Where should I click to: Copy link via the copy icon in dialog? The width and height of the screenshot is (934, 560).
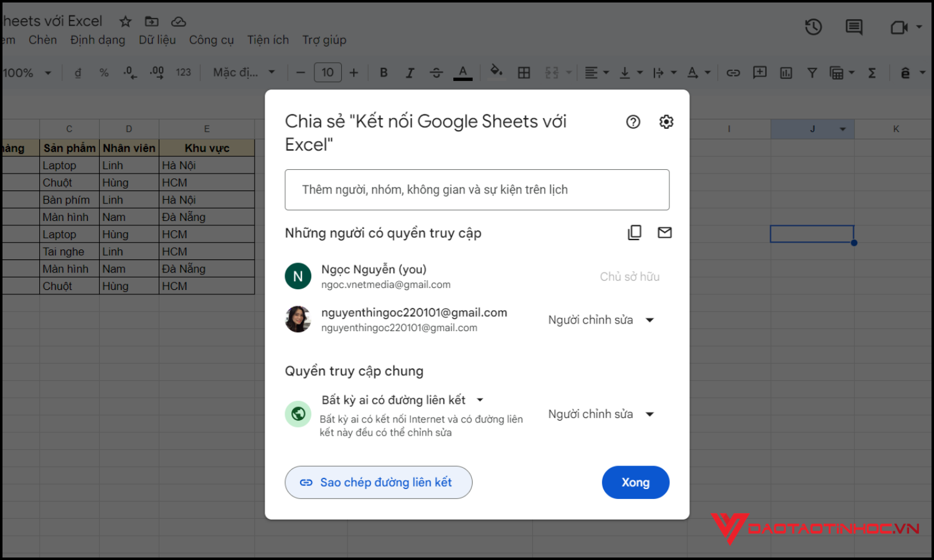634,232
